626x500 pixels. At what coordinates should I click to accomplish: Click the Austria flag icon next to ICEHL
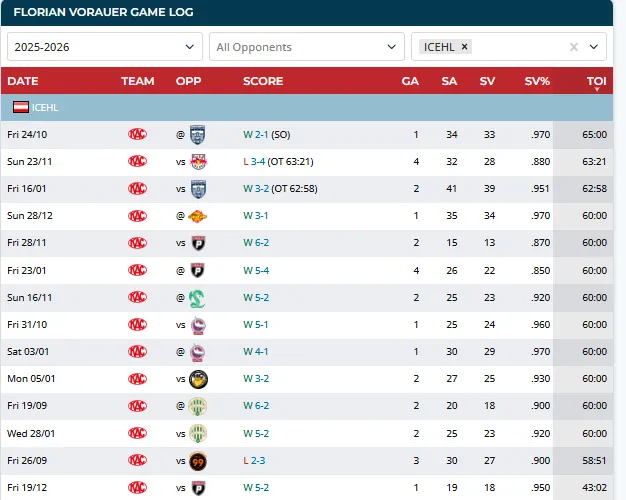(20, 107)
